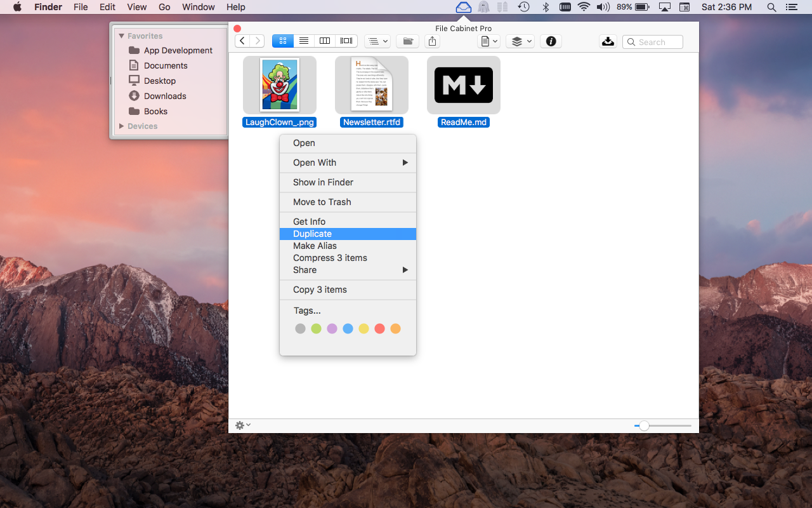Screen dimensions: 812x508
Task: Open the layers stack dropdown
Action: tap(520, 41)
